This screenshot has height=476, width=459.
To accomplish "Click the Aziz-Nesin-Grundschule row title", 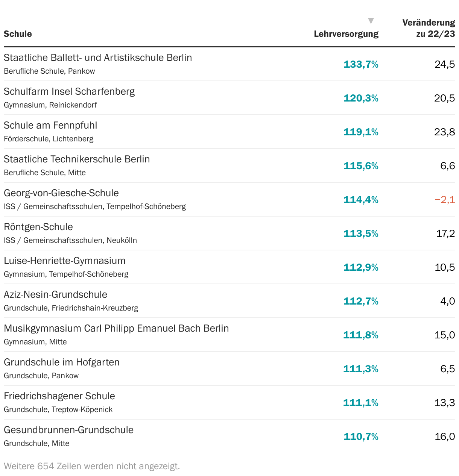I will [x=56, y=295].
